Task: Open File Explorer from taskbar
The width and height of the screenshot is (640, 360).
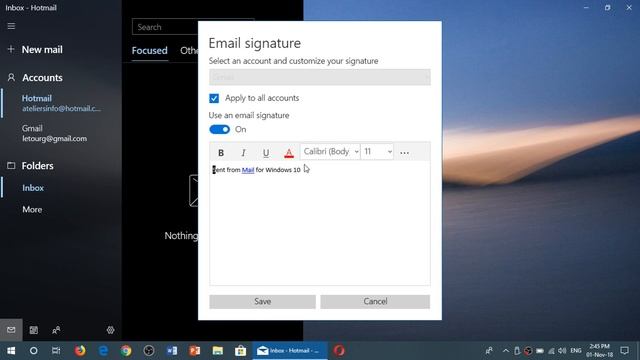Action: pos(218,351)
